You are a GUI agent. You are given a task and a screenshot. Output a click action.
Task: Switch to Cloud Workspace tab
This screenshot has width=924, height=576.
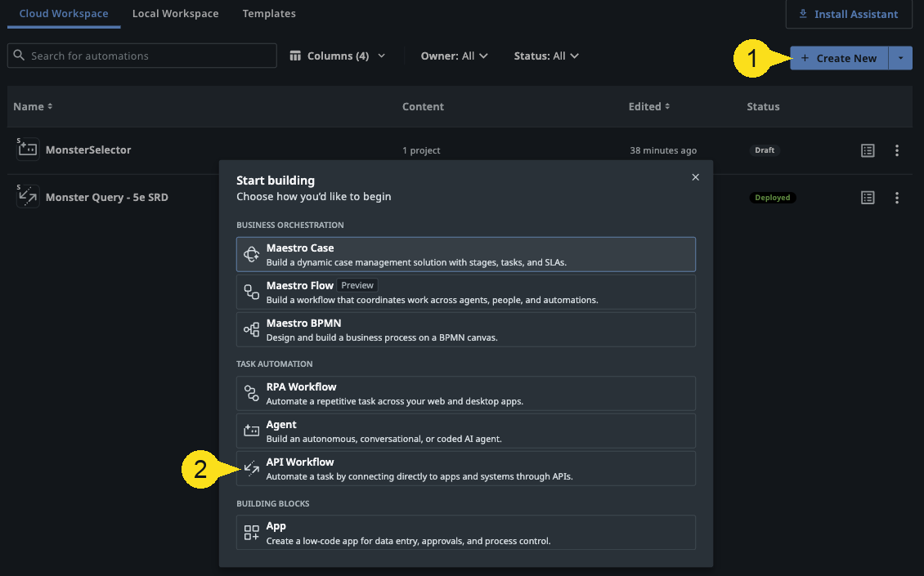click(64, 14)
